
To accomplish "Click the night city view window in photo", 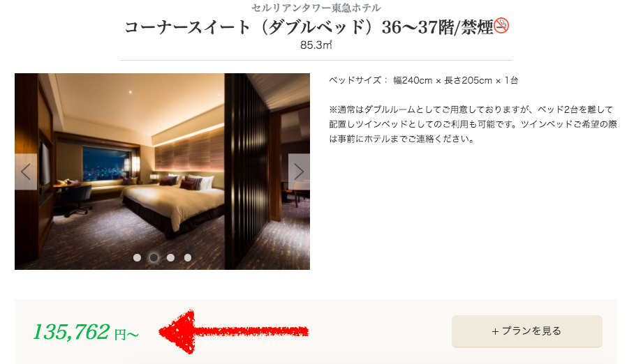I will point(106,164).
